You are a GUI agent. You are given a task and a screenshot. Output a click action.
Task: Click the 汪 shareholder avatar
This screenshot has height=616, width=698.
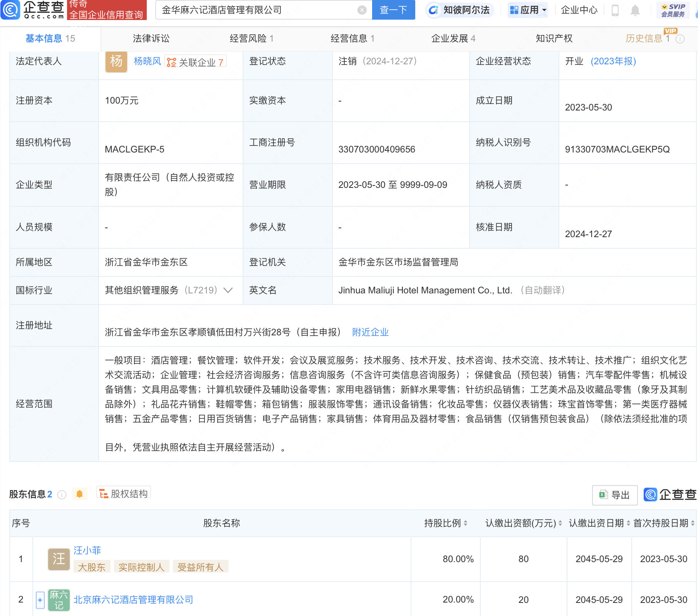click(59, 559)
